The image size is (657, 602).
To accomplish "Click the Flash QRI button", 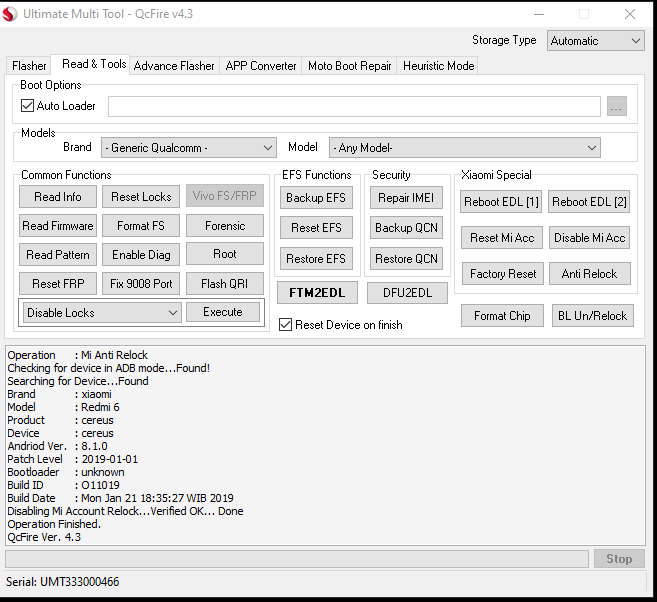I will [x=225, y=284].
